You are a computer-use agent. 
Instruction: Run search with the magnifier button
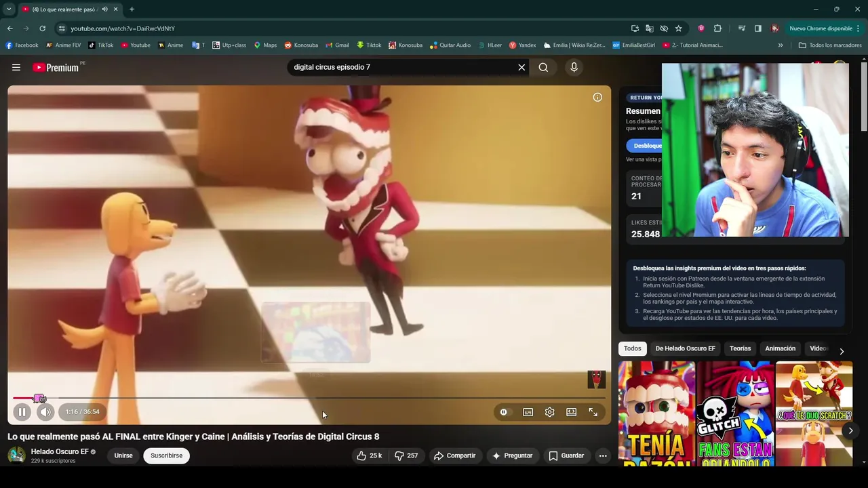(x=543, y=67)
